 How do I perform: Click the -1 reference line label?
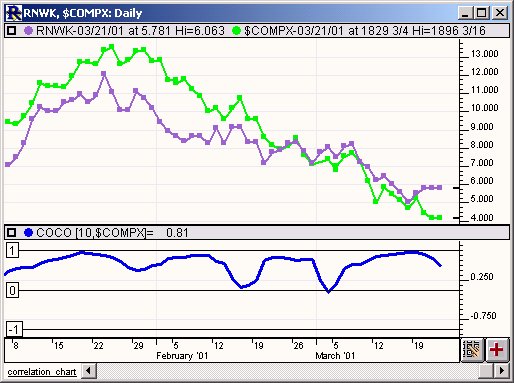[15, 329]
